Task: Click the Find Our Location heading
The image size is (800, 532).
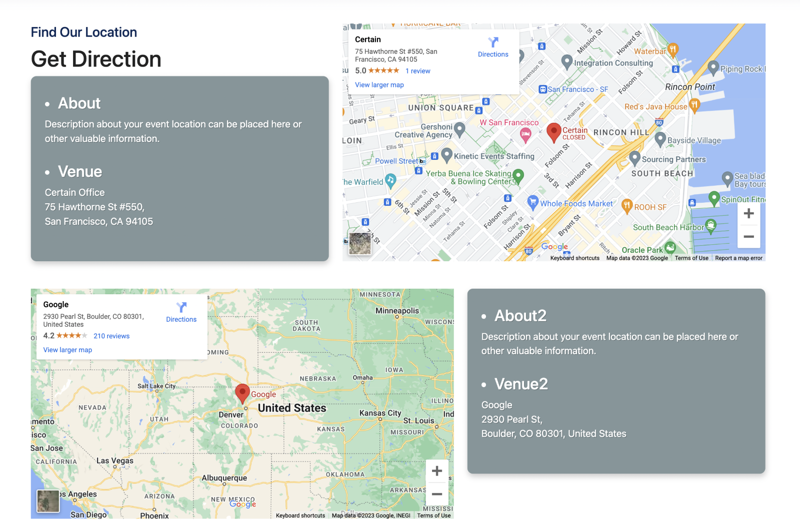Action: click(x=84, y=32)
